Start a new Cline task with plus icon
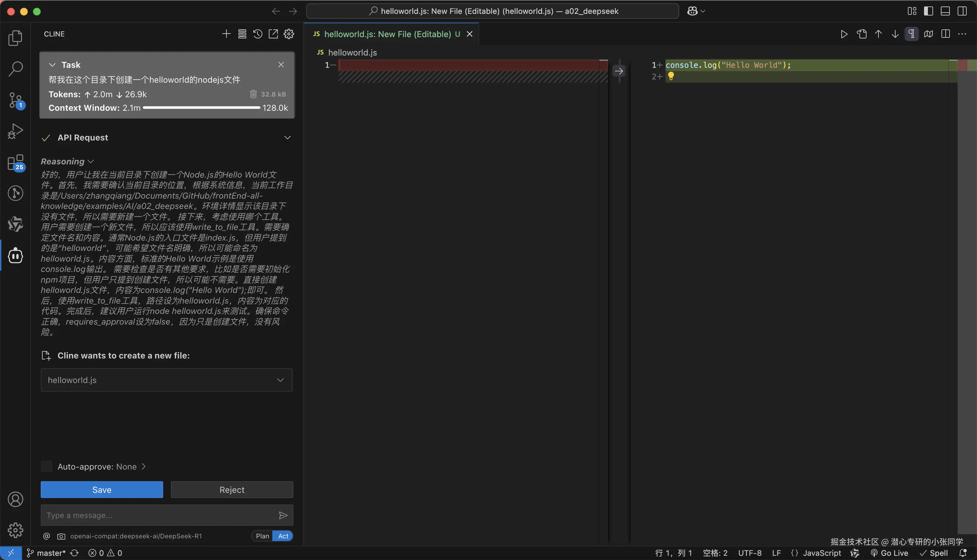The height and width of the screenshot is (560, 977). click(226, 34)
